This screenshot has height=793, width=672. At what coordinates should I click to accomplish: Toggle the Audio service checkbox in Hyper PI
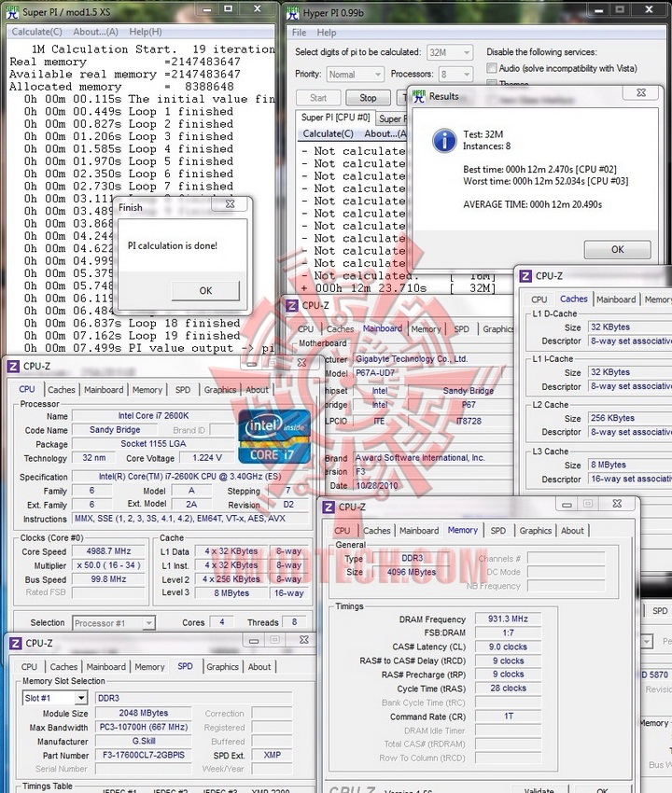(491, 68)
